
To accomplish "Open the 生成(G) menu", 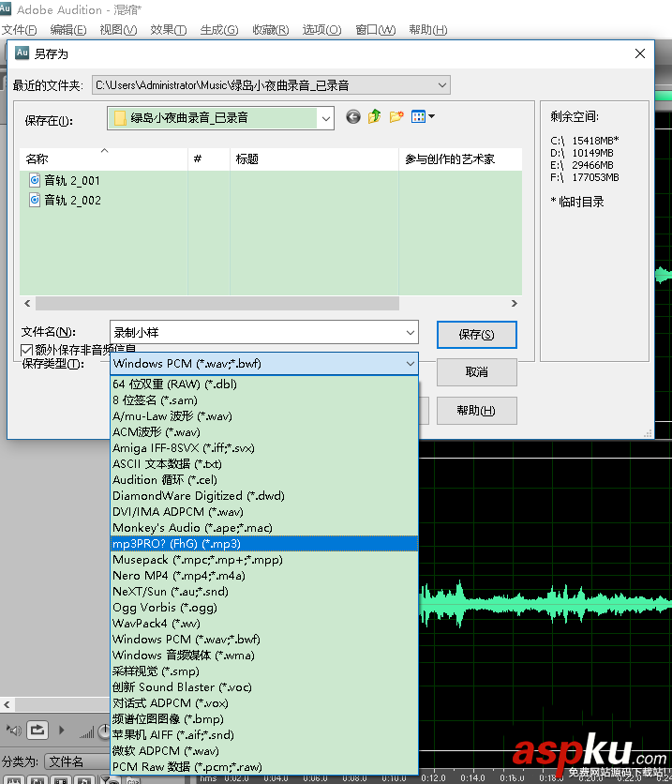I will [218, 30].
